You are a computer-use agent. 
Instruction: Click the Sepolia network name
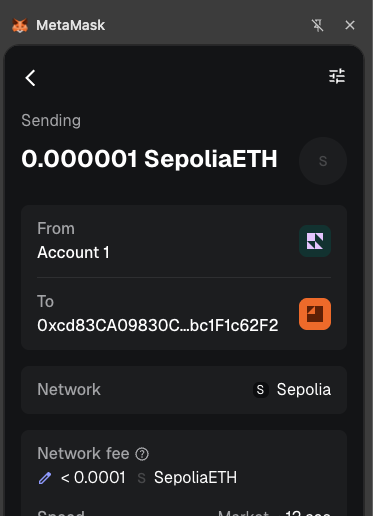(304, 390)
